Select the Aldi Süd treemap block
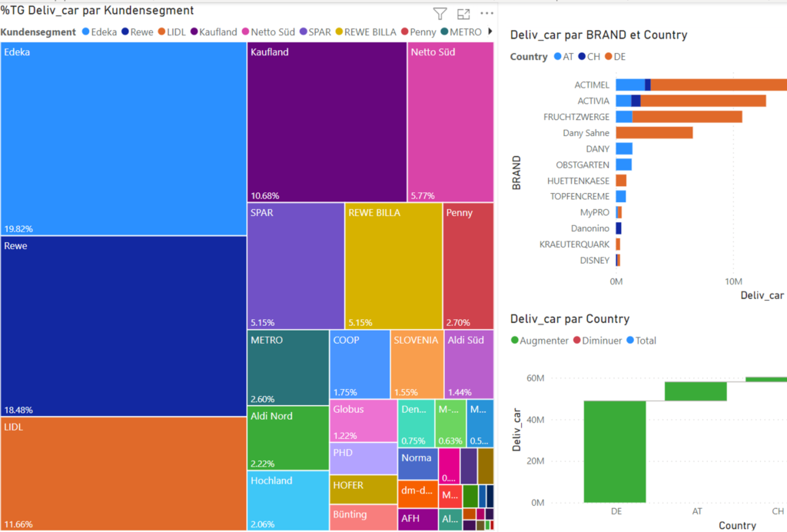The image size is (787, 532). coord(469,364)
